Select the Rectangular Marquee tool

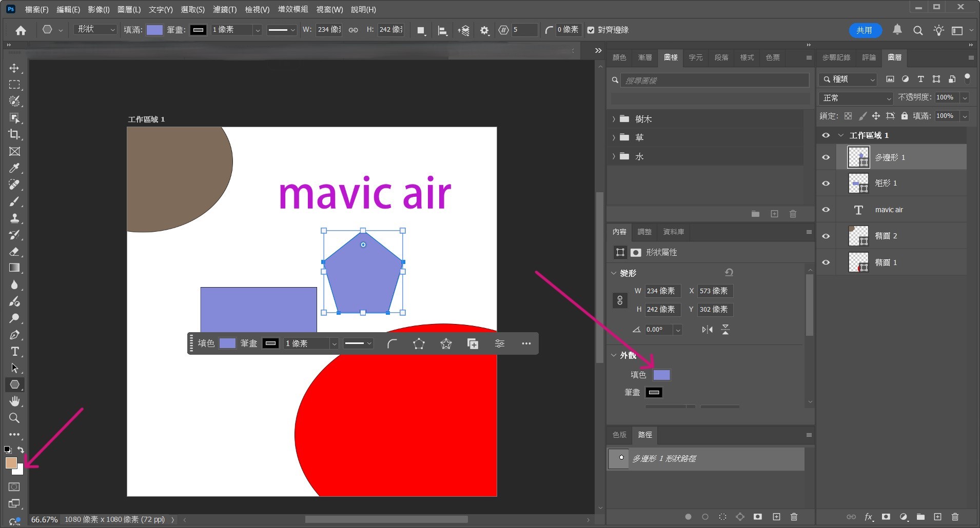pos(14,85)
